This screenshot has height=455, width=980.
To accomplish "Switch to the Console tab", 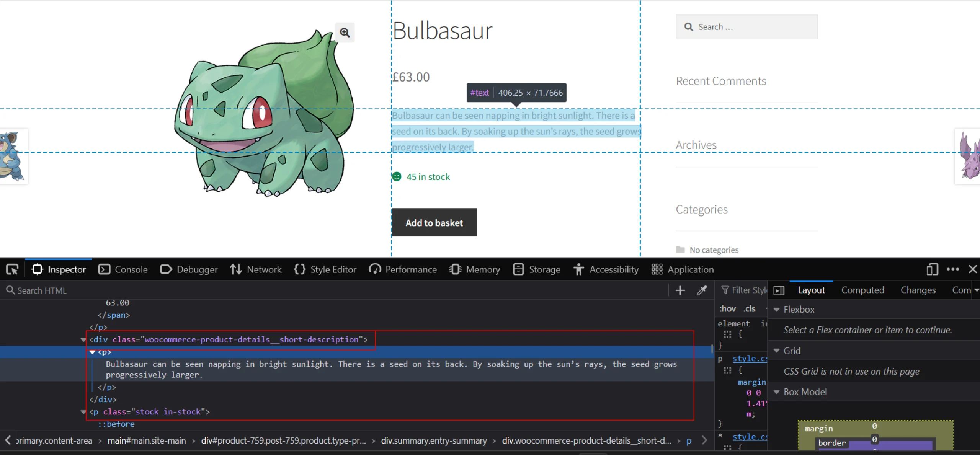I will pyautogui.click(x=123, y=269).
